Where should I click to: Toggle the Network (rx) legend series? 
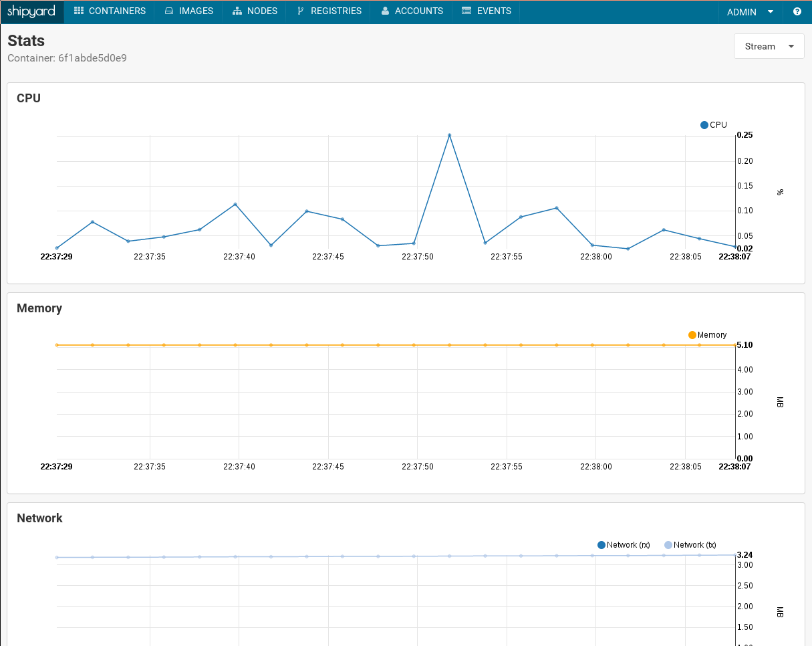pyautogui.click(x=624, y=545)
